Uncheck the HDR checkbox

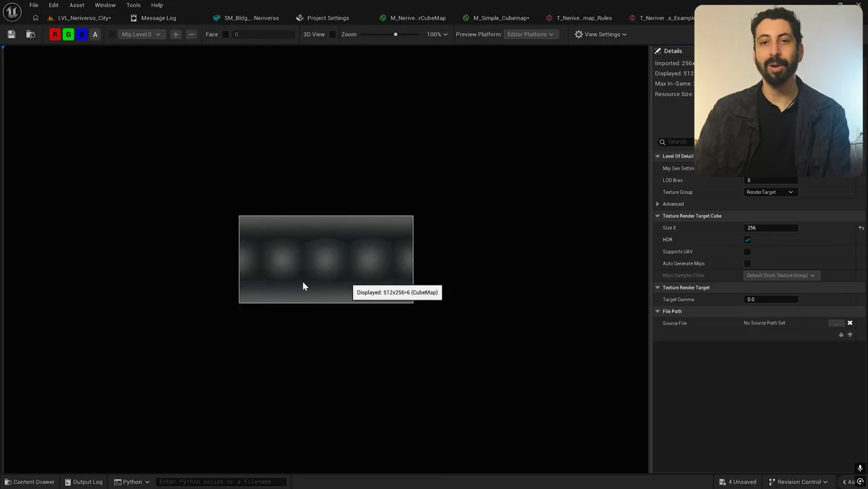(x=747, y=239)
